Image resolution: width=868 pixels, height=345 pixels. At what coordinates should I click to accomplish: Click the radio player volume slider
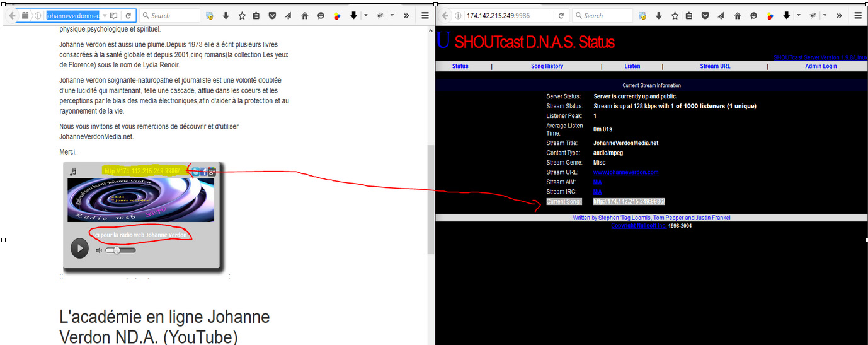(x=120, y=250)
